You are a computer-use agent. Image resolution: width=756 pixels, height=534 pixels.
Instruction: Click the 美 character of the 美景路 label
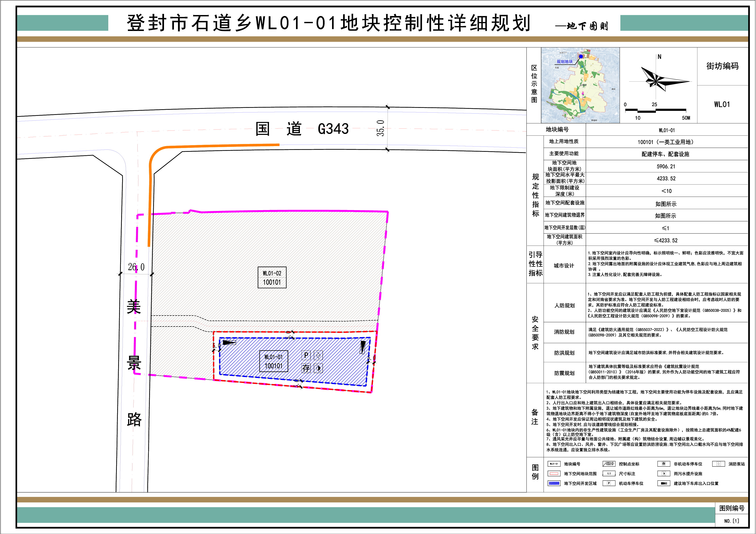point(134,307)
